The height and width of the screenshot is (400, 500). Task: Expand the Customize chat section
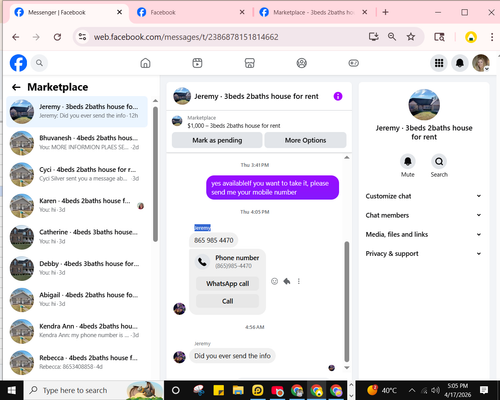click(x=423, y=196)
